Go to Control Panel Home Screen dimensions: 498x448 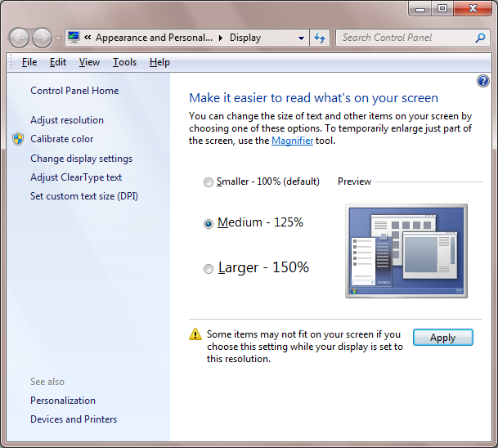pos(74,91)
